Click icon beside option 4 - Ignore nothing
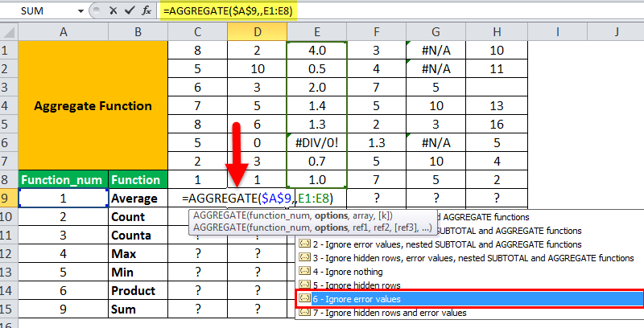 304,271
